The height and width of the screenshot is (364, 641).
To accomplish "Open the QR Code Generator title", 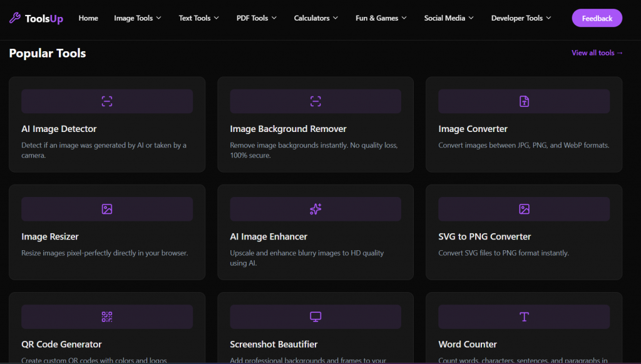I will (61, 345).
